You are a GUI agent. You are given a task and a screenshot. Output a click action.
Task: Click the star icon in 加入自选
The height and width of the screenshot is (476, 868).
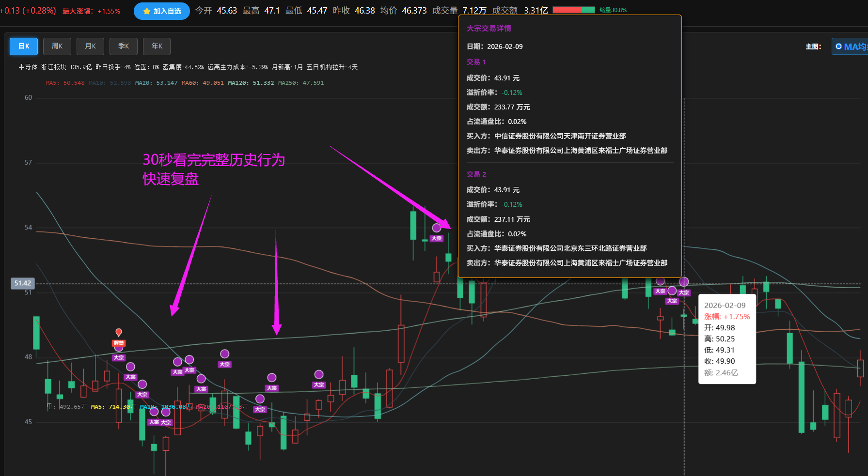click(x=146, y=11)
